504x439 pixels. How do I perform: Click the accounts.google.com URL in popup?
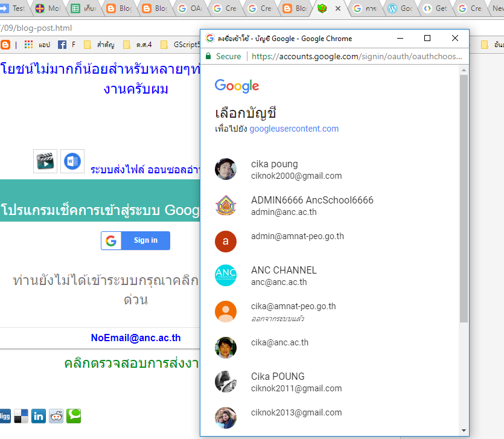coord(357,56)
